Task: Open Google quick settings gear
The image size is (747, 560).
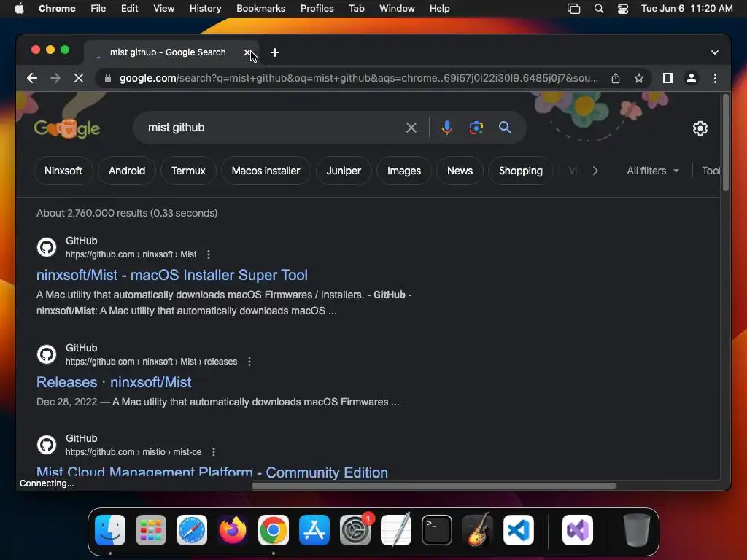Action: point(700,128)
